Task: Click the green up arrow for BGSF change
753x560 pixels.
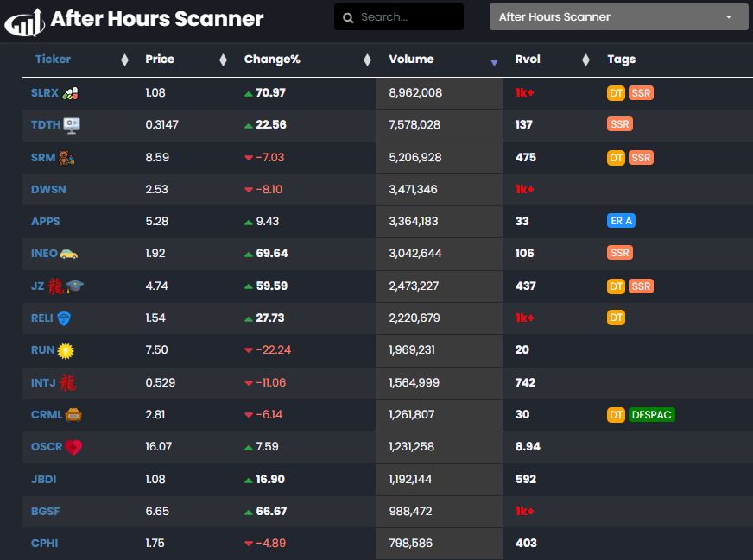Action: 249,512
